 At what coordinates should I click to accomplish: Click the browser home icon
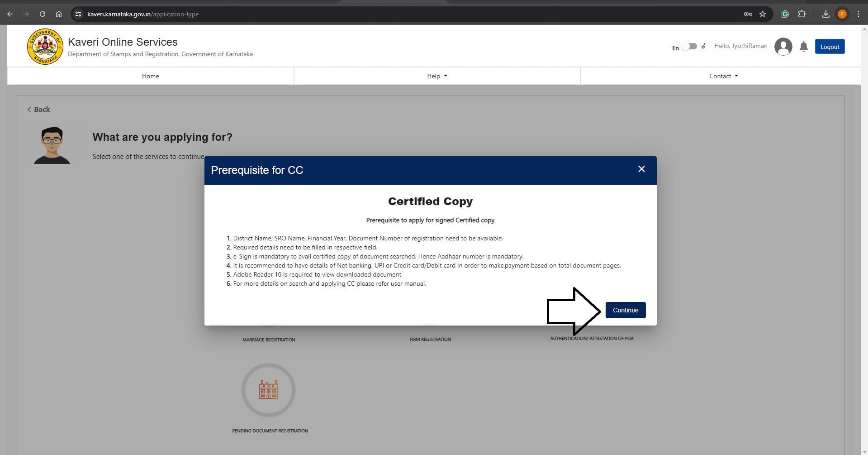[x=59, y=14]
